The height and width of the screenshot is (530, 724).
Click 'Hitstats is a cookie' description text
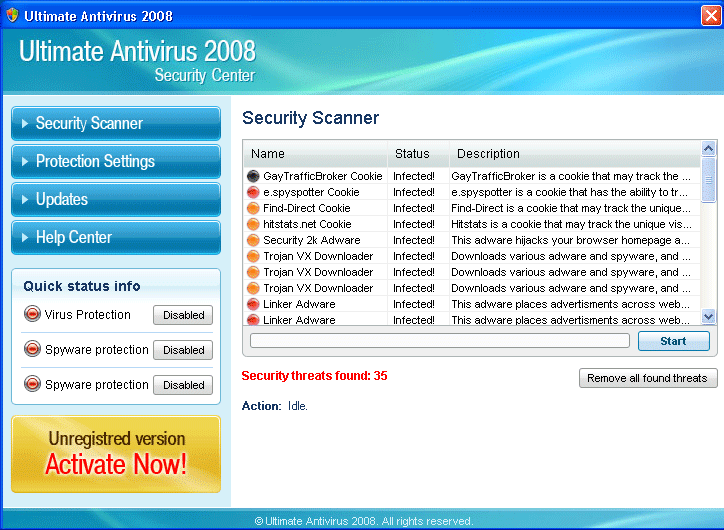coord(571,224)
